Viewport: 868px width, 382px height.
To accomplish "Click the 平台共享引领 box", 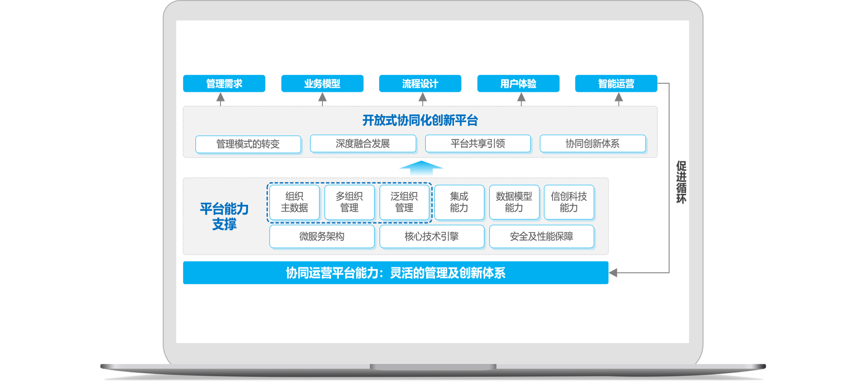I will [x=478, y=144].
